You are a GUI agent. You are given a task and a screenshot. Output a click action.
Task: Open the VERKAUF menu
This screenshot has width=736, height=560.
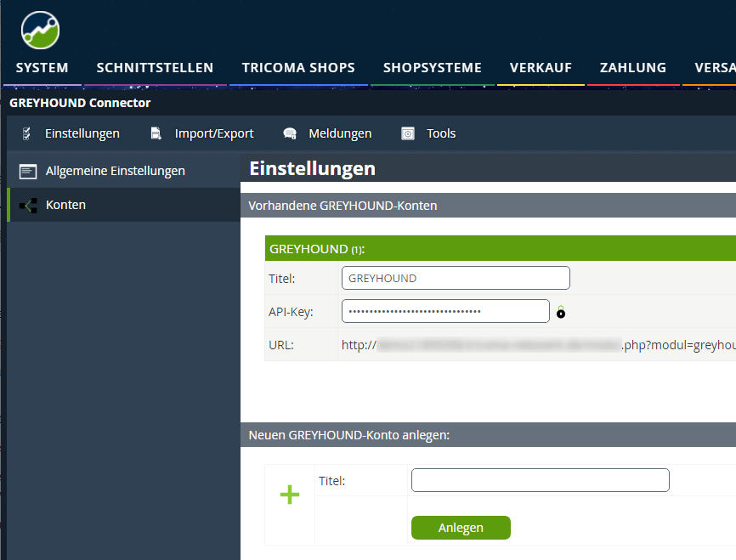[x=541, y=68]
